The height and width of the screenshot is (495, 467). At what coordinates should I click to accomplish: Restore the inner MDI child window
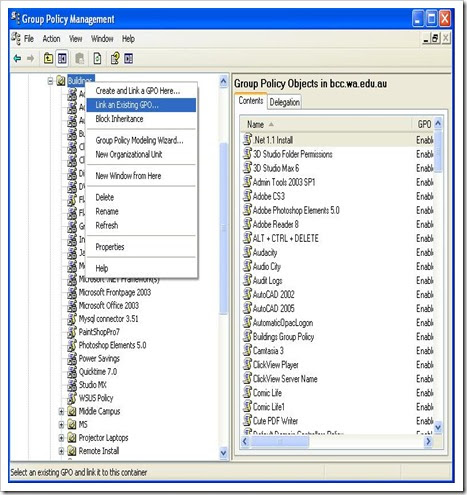pos(435,38)
